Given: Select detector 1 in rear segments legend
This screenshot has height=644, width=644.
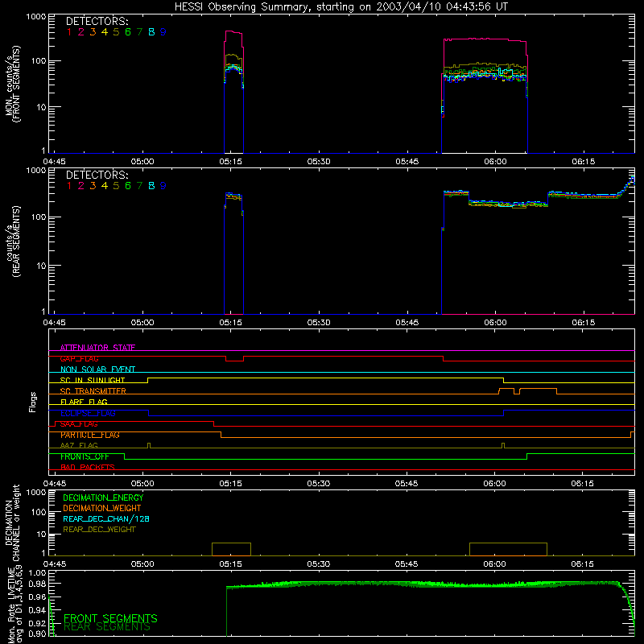Looking at the screenshot, I should (69, 186).
